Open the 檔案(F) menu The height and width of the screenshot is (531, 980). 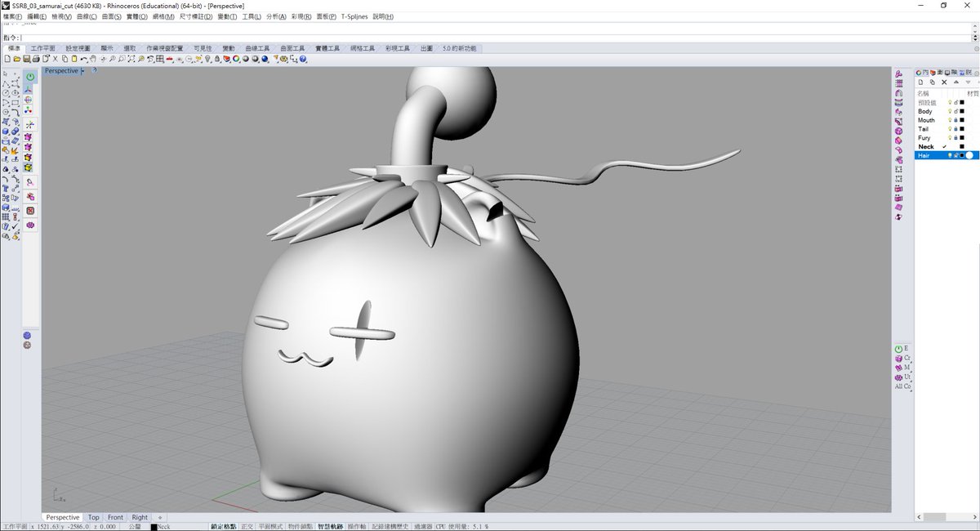click(13, 16)
